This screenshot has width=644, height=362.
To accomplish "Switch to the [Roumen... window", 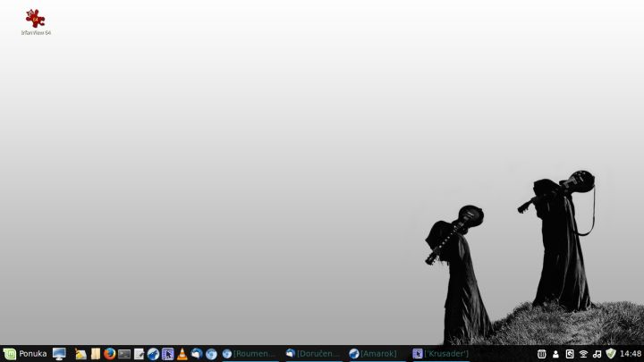I will pyautogui.click(x=250, y=354).
